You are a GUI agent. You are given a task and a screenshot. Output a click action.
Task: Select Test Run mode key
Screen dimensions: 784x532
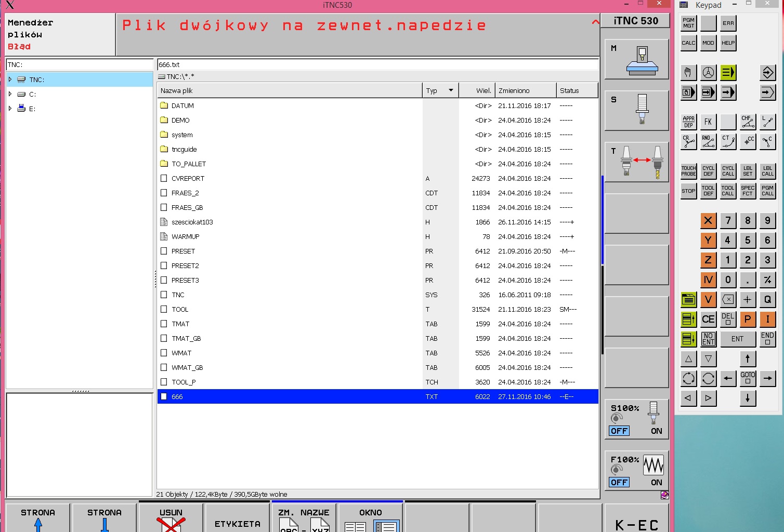click(768, 92)
